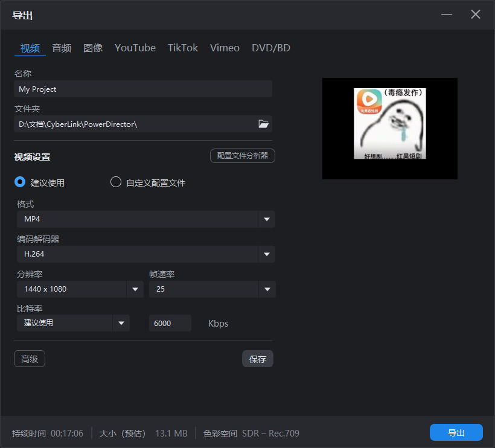
Task: Choose the 自定义配置文件 radio option
Action: (116, 182)
